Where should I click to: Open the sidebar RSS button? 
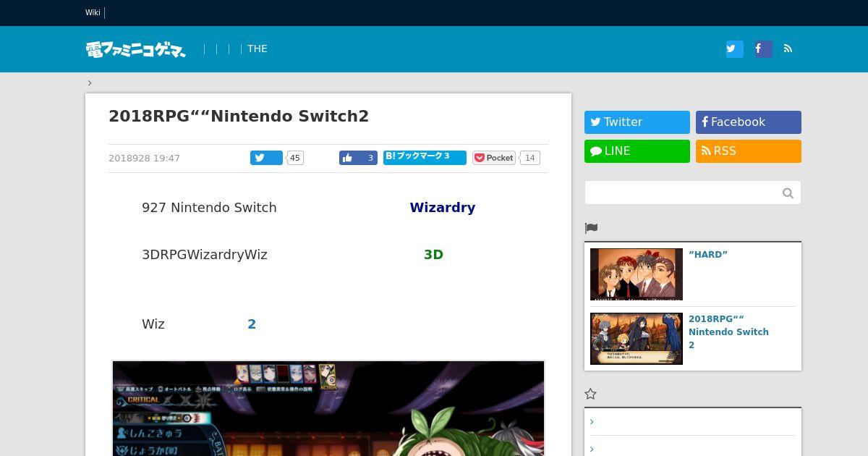(x=749, y=151)
